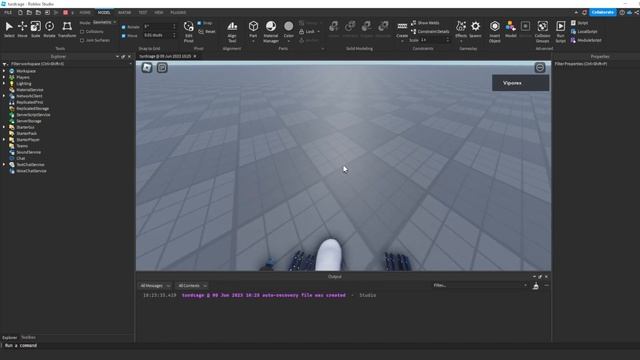Switch to Toolbox bottom tab
Image resolution: width=640 pixels, height=360 pixels.
28,338
